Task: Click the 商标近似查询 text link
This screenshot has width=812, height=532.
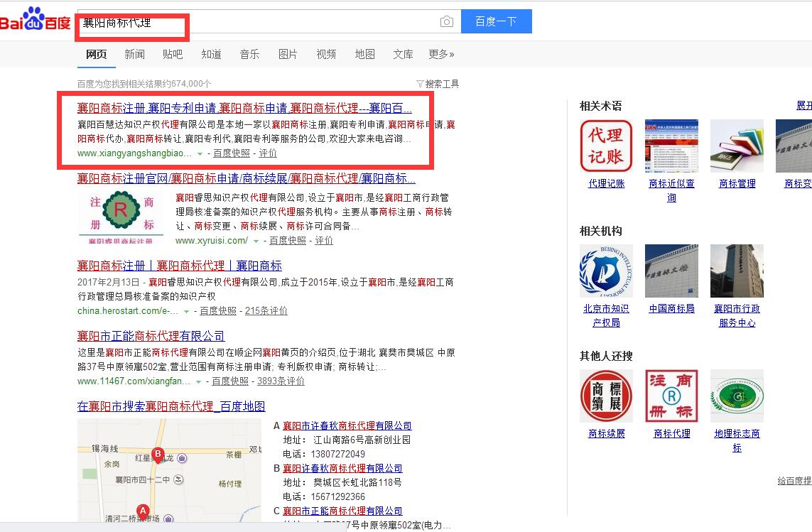Action: [671, 190]
